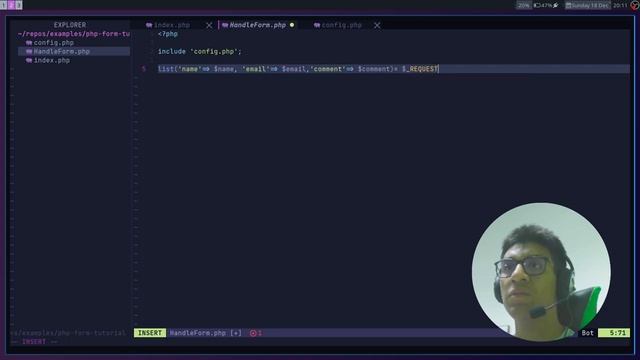Click the PHP icon beside index.php in explorer
Screen dimensions: 640x360
click(x=29, y=60)
